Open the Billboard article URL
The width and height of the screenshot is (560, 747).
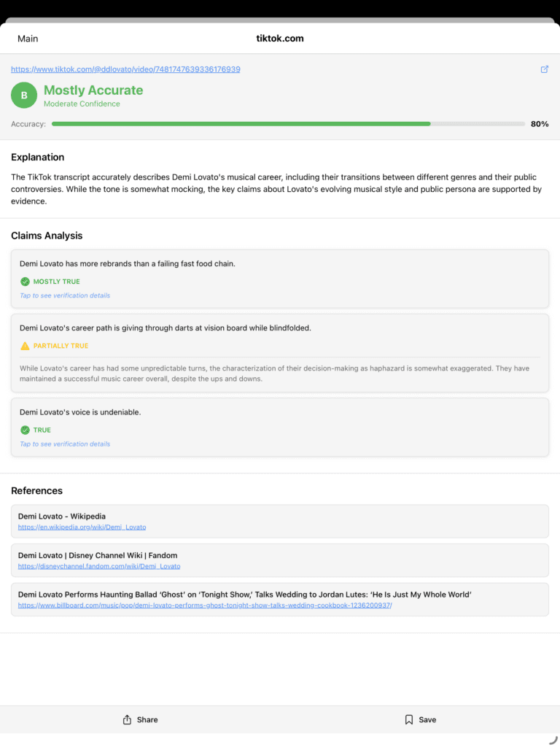[205, 605]
